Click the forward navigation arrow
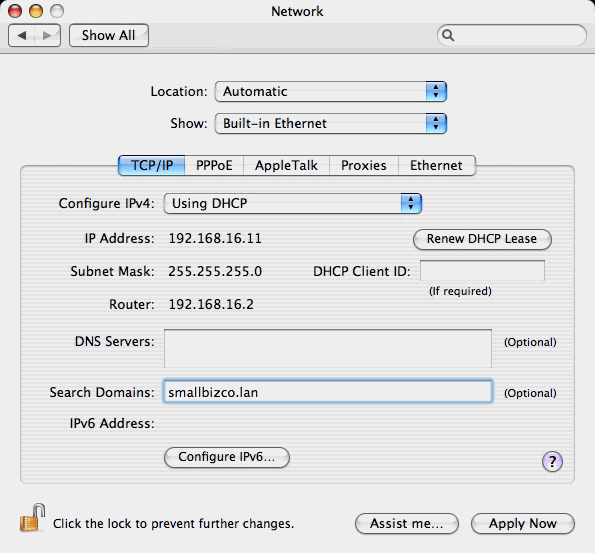 (47, 36)
